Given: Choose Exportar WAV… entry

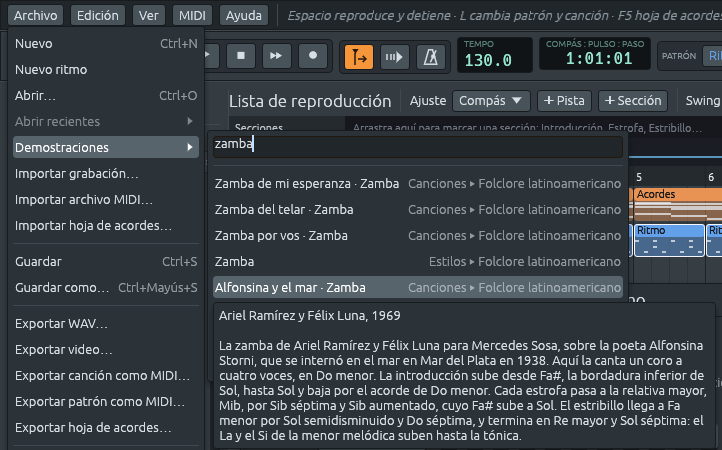Looking at the screenshot, I should click(x=106, y=323).
